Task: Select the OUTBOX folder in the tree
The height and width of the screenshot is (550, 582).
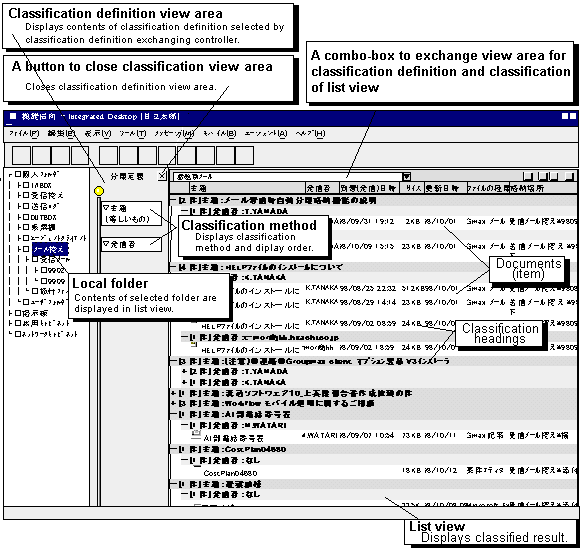Action: pyautogui.click(x=43, y=217)
